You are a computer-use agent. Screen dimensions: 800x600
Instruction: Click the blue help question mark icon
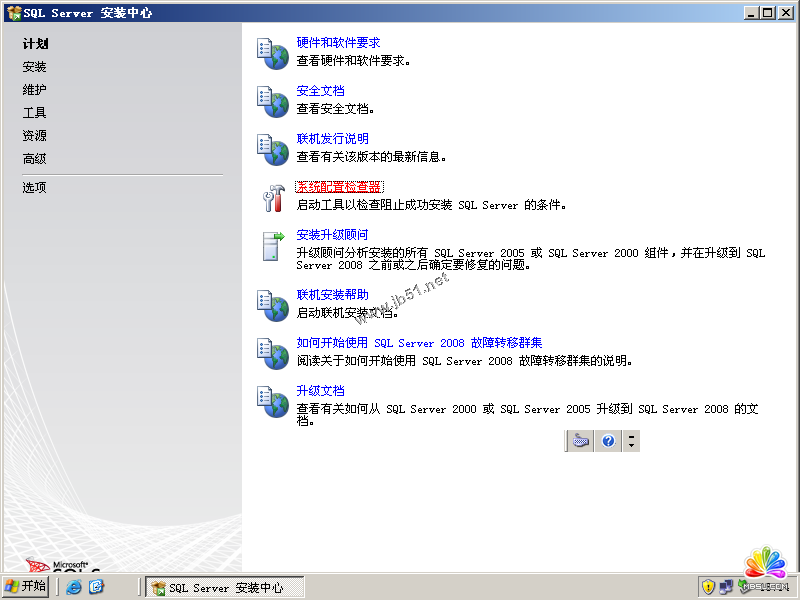pyautogui.click(x=607, y=441)
